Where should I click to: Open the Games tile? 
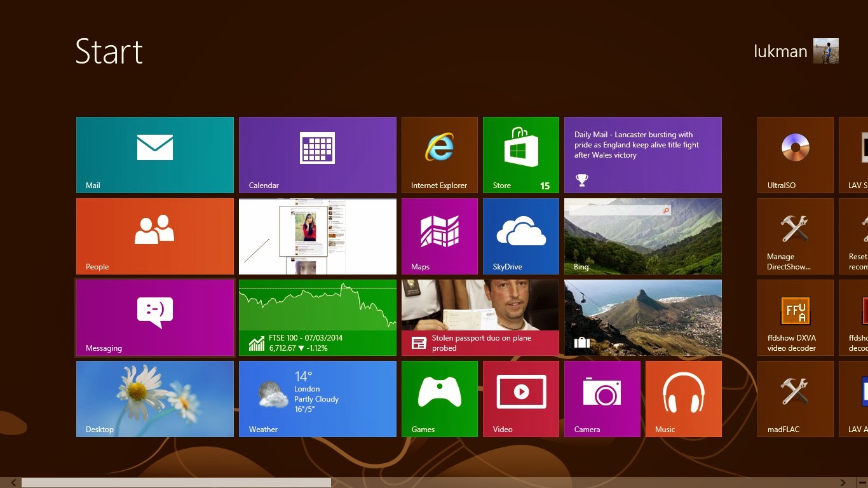pyautogui.click(x=440, y=399)
